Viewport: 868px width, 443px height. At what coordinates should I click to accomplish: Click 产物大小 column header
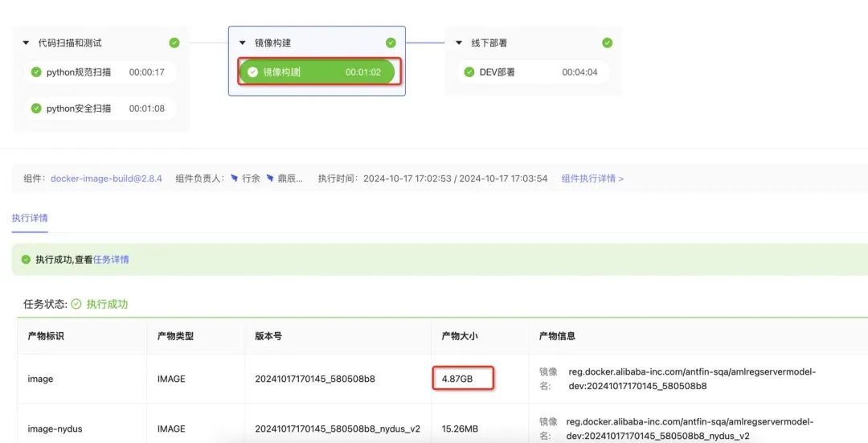click(x=460, y=336)
